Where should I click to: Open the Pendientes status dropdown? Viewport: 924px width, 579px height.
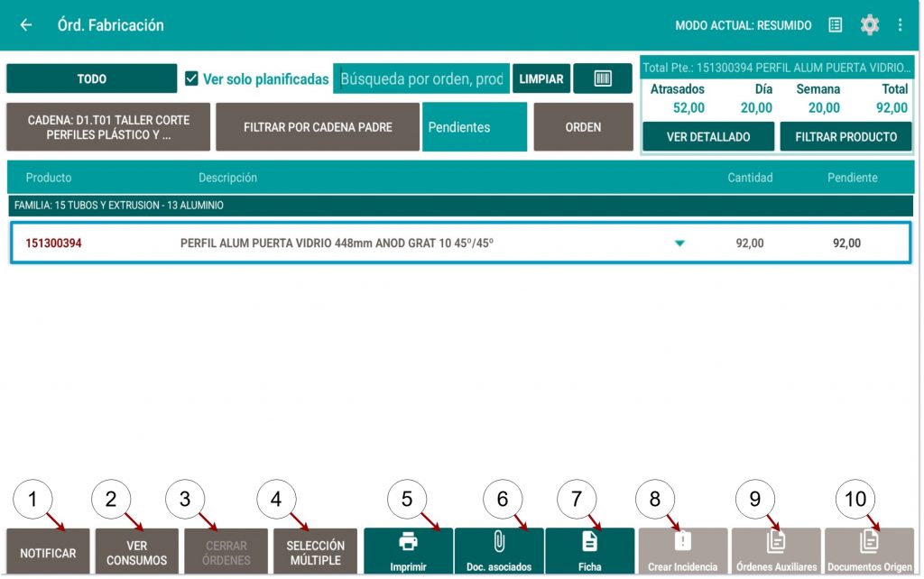coord(474,127)
